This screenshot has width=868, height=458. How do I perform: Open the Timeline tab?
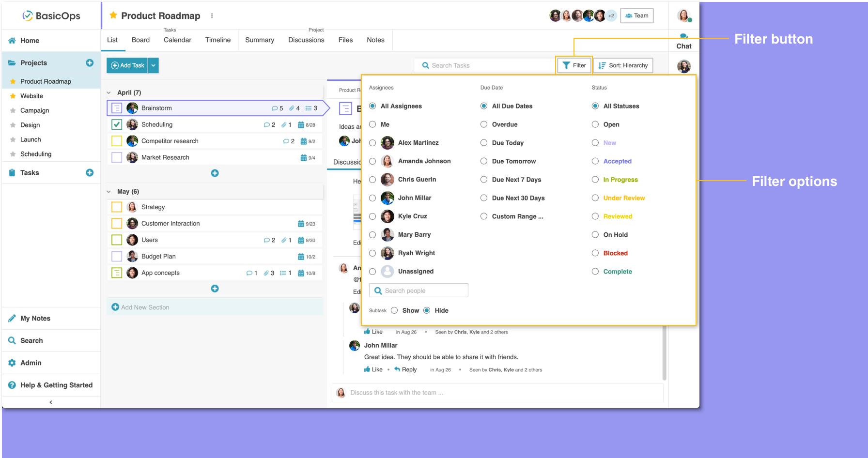point(217,40)
